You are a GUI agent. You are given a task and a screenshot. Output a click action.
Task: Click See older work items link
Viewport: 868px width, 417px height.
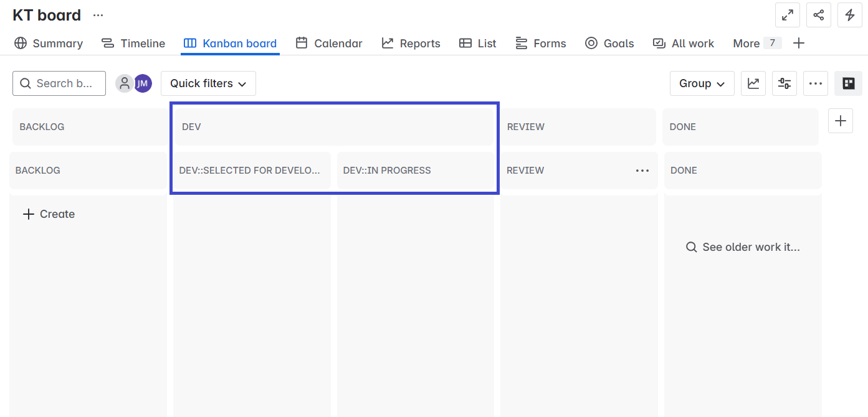(x=743, y=247)
